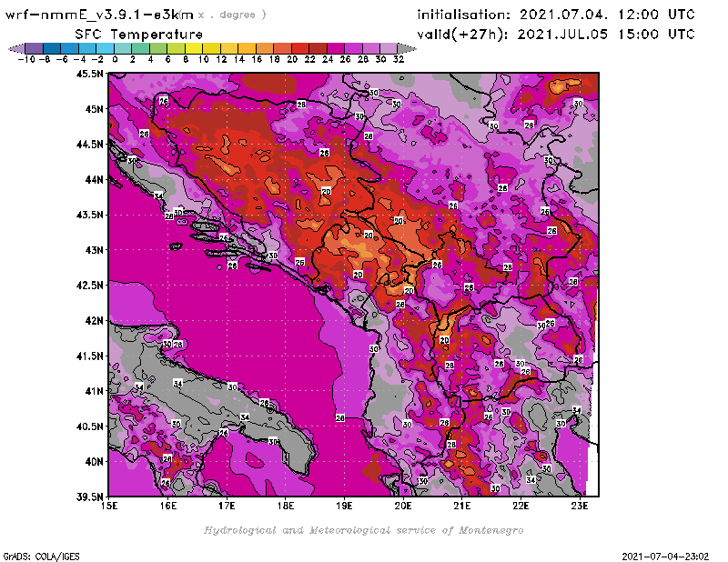The height and width of the screenshot is (562, 728).
Task: Select the SFC Temperature heading
Action: coord(139,35)
